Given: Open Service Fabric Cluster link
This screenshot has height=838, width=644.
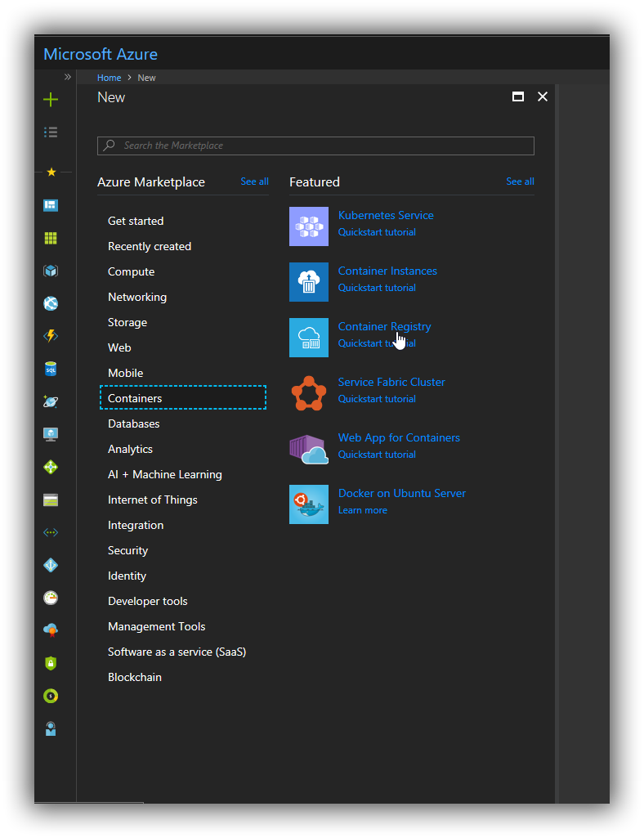Looking at the screenshot, I should click(x=391, y=382).
